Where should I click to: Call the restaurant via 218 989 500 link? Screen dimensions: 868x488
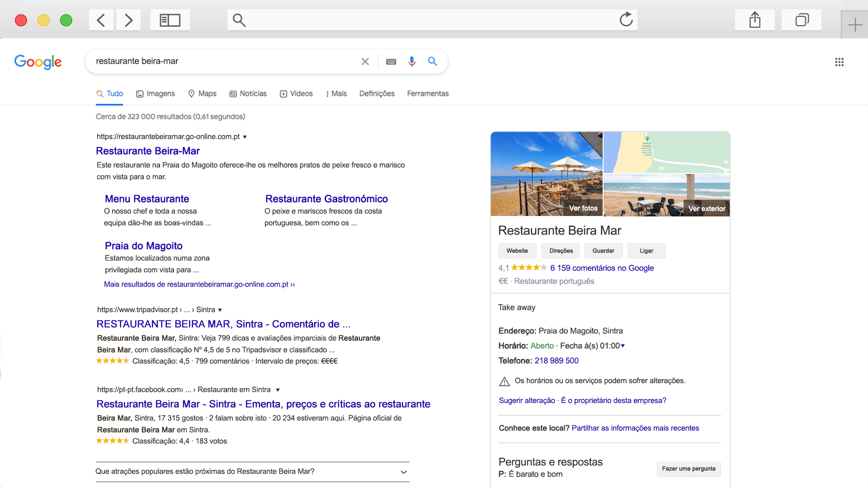coord(557,361)
